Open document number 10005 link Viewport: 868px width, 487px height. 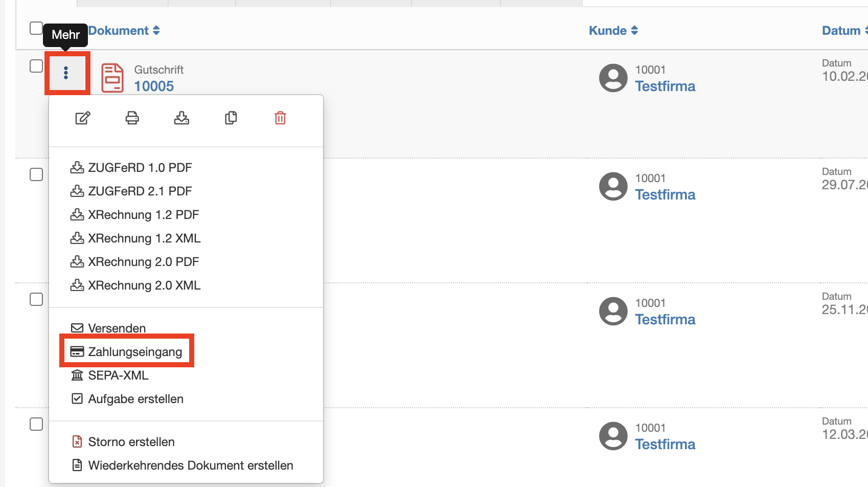click(154, 86)
